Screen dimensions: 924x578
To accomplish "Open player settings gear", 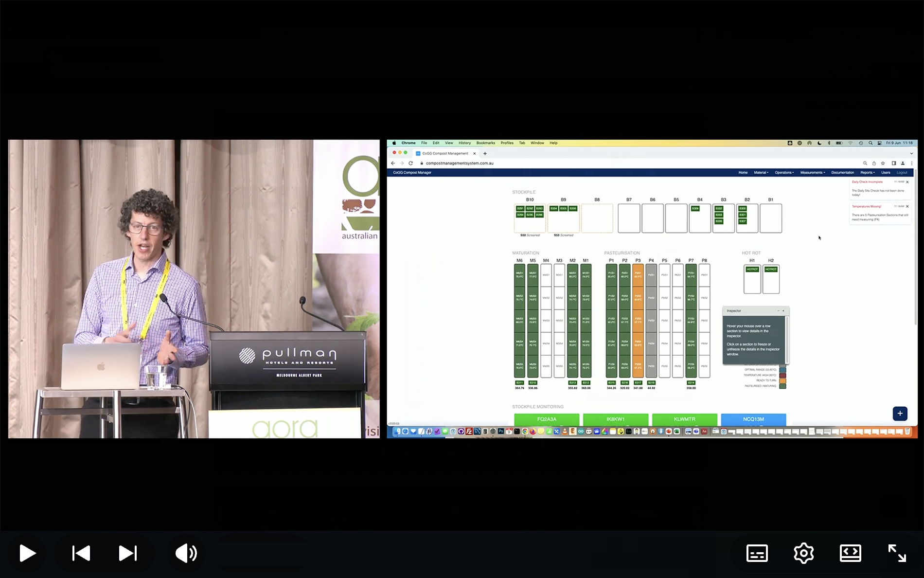I will coord(804,553).
